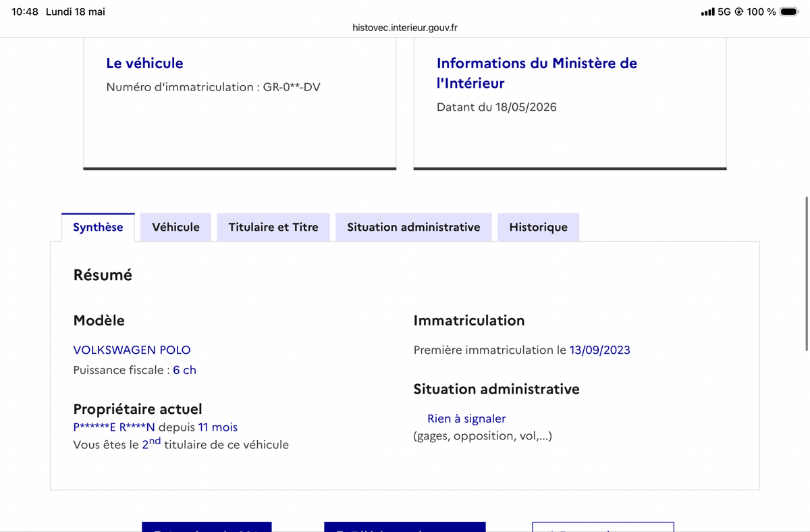Open the Situation administrative tab

(414, 227)
